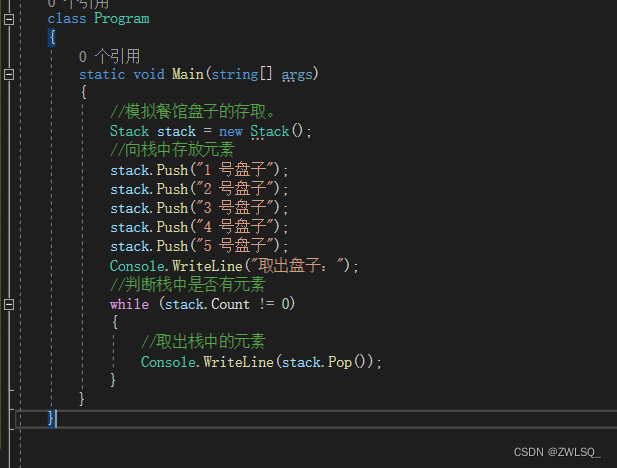
Task: Click the highlighted opening brace of class Program
Action: click(x=52, y=37)
